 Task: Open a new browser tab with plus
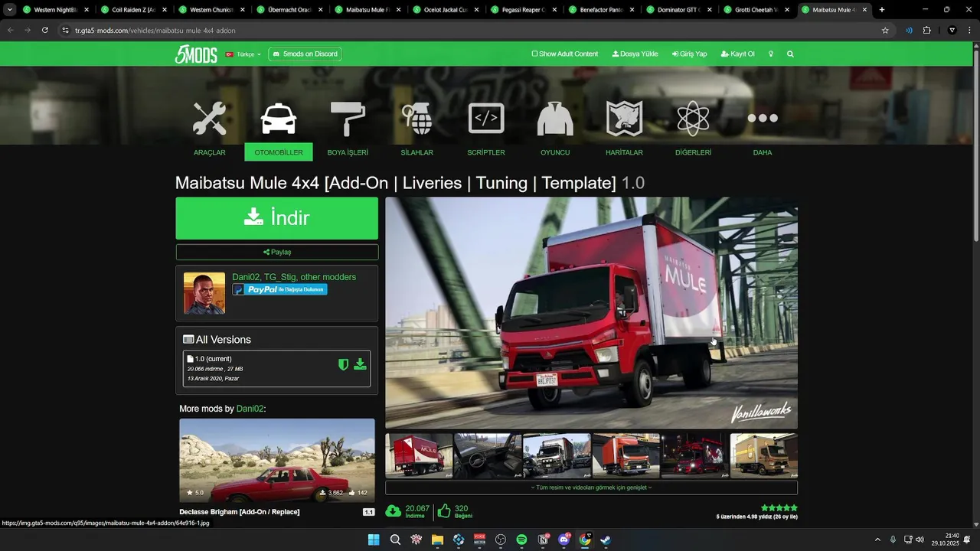[x=882, y=10]
